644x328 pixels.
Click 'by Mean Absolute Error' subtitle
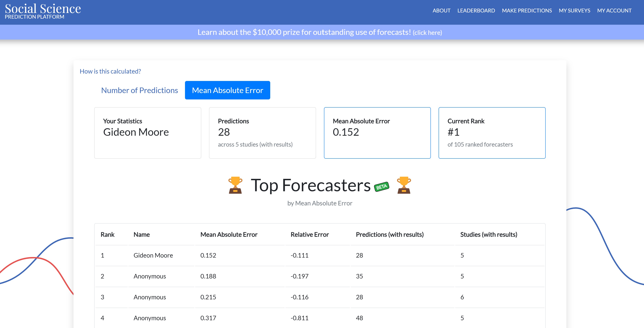click(x=320, y=203)
